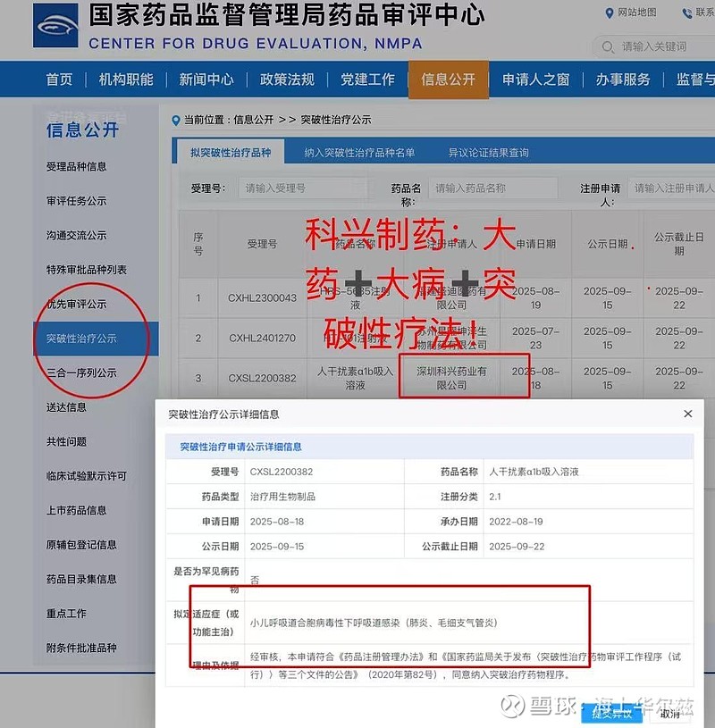Click 人干扰素α1b吸入溶液 in the list table
Viewport: 715px width, 728px height.
click(x=355, y=378)
